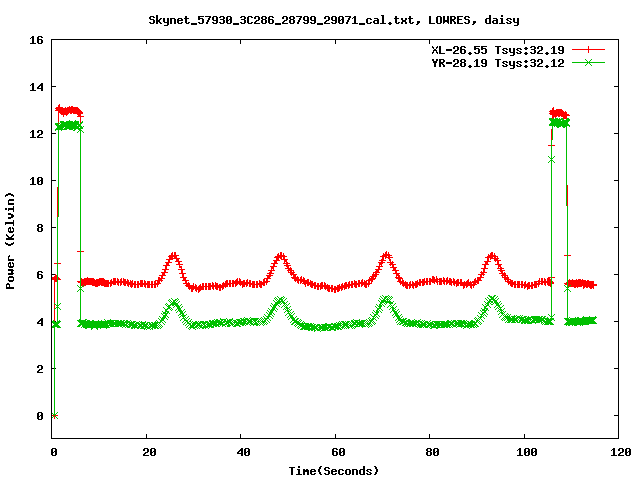This screenshot has height=480, width=640.
Task: Click the y-axis tick label 8
Action: point(40,228)
